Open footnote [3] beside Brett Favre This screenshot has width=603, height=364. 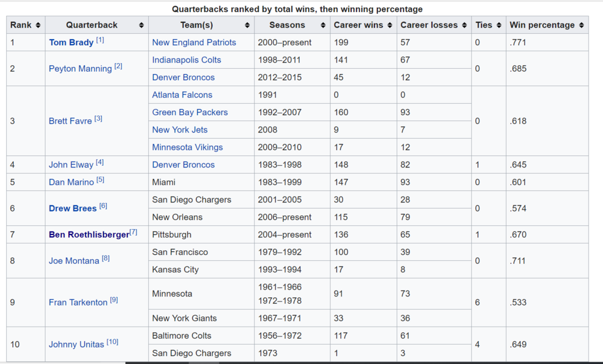(98, 118)
